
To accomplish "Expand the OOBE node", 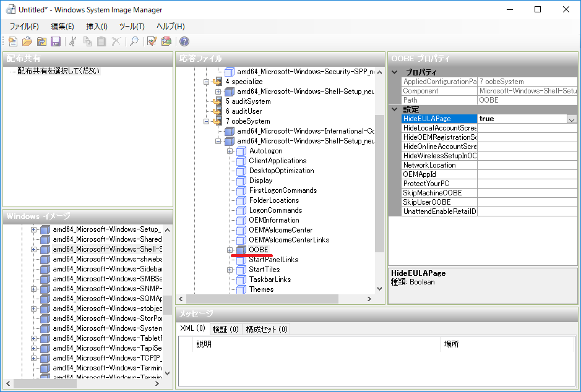I will tap(230, 250).
